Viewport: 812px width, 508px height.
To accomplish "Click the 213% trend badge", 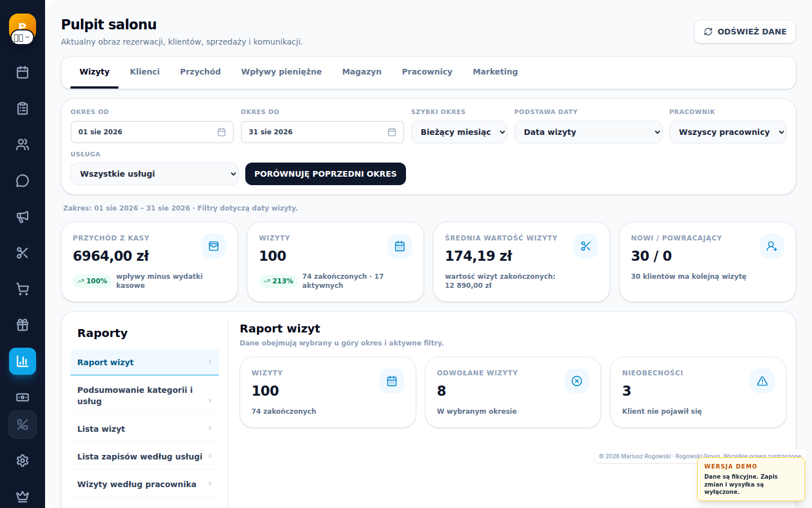I will 278,281.
